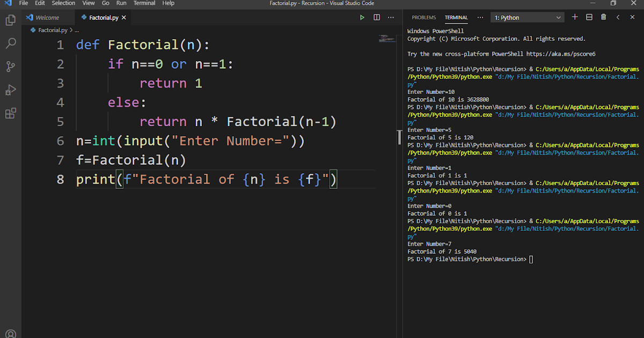
Task: Open the View menu
Action: (89, 3)
